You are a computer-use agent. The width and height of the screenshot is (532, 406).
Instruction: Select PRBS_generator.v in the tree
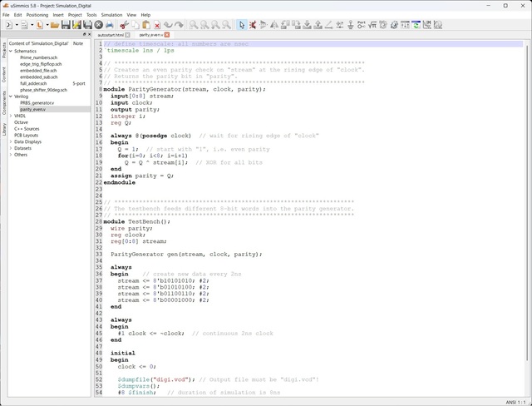pyautogui.click(x=37, y=102)
